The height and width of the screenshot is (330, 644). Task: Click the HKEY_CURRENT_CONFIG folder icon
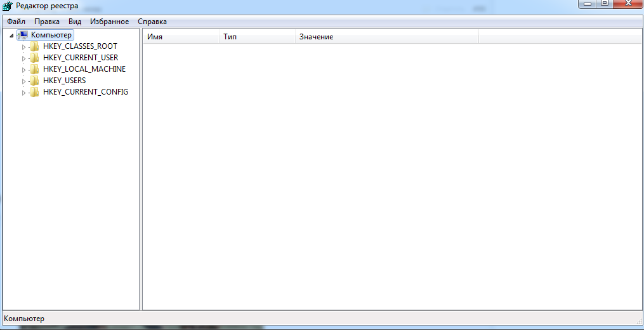pos(35,92)
